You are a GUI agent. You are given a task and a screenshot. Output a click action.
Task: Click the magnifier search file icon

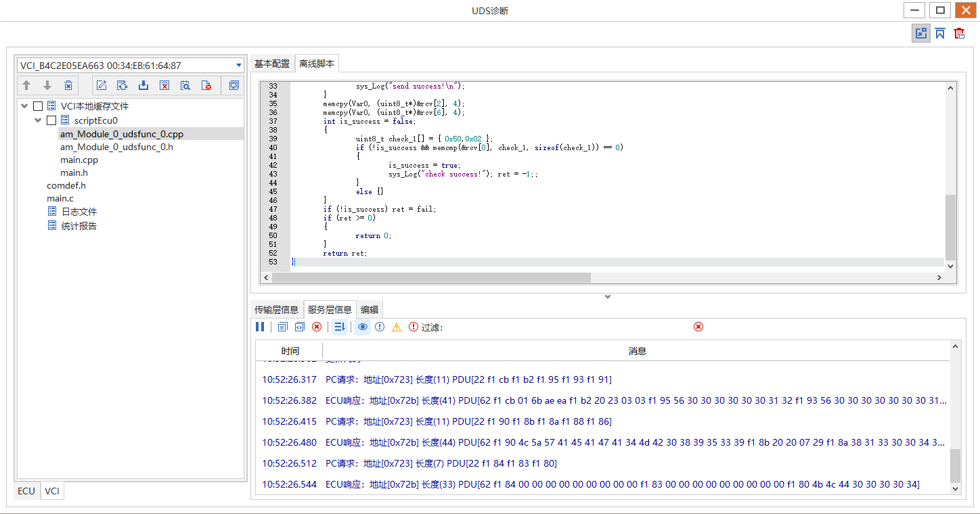pyautogui.click(x=185, y=85)
